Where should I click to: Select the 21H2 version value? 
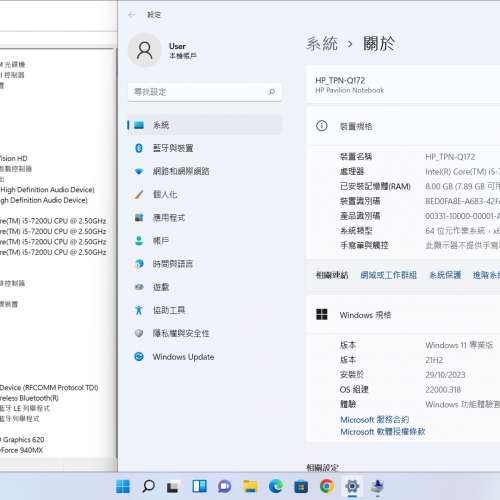pyautogui.click(x=434, y=360)
